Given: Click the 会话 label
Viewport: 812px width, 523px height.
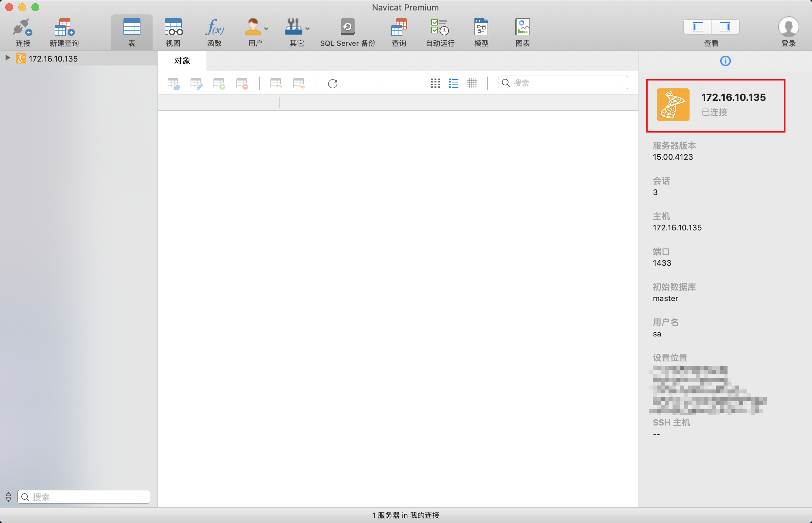Looking at the screenshot, I should pyautogui.click(x=661, y=181).
